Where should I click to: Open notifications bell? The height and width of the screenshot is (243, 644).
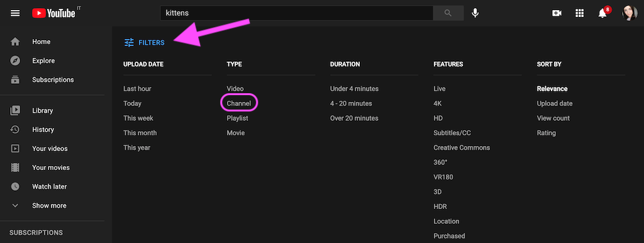tap(602, 13)
